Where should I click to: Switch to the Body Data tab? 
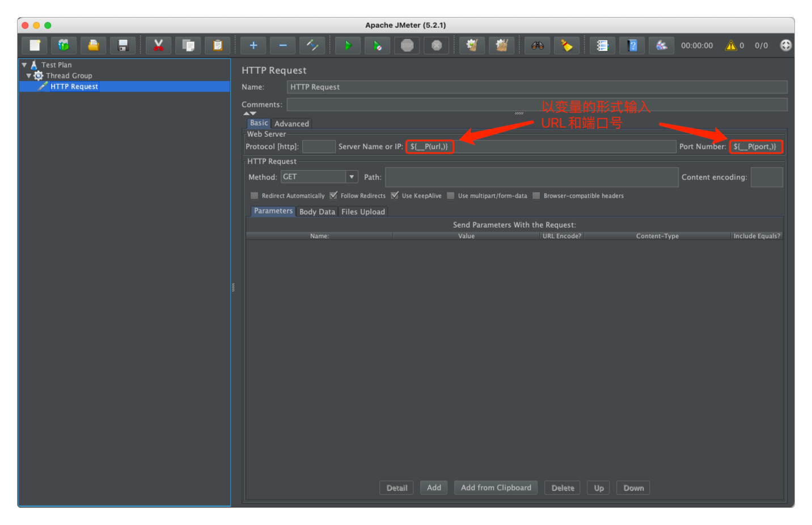click(317, 212)
